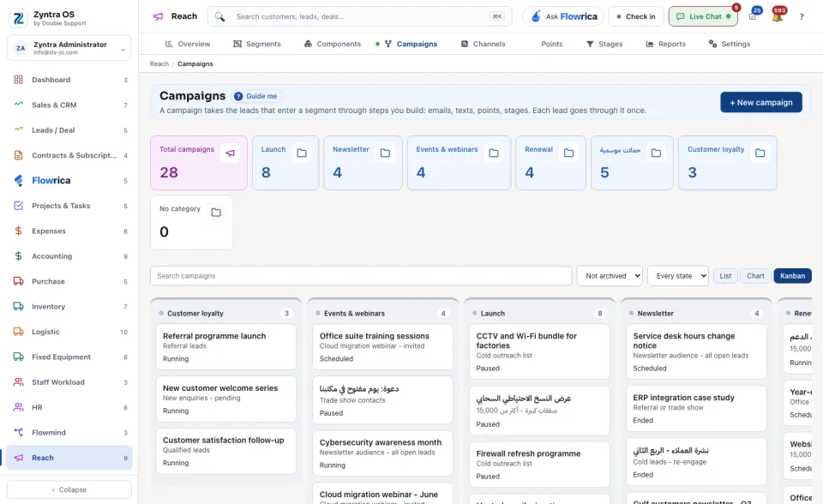Switch to the Segments tab

coord(257,44)
